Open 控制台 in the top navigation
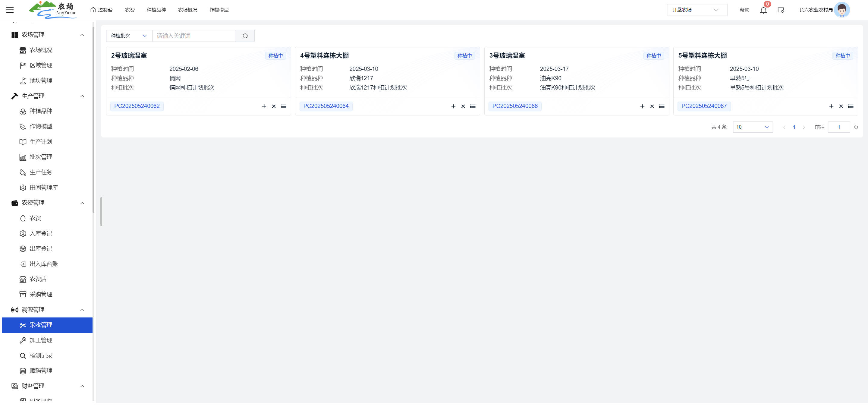 [102, 10]
